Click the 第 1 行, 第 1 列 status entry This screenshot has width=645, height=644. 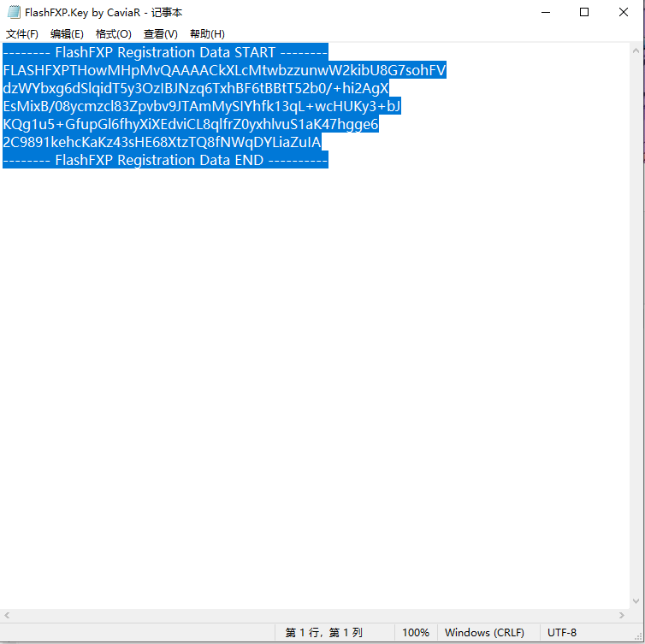coord(323,633)
